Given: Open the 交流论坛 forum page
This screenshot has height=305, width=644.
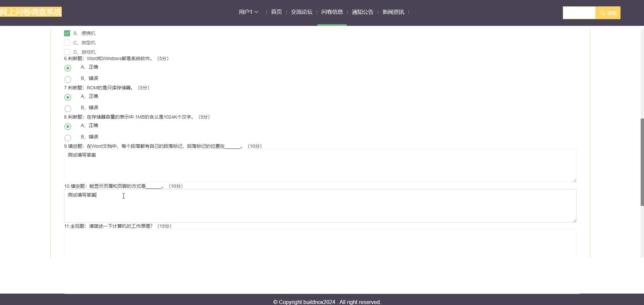Looking at the screenshot, I should (x=301, y=12).
